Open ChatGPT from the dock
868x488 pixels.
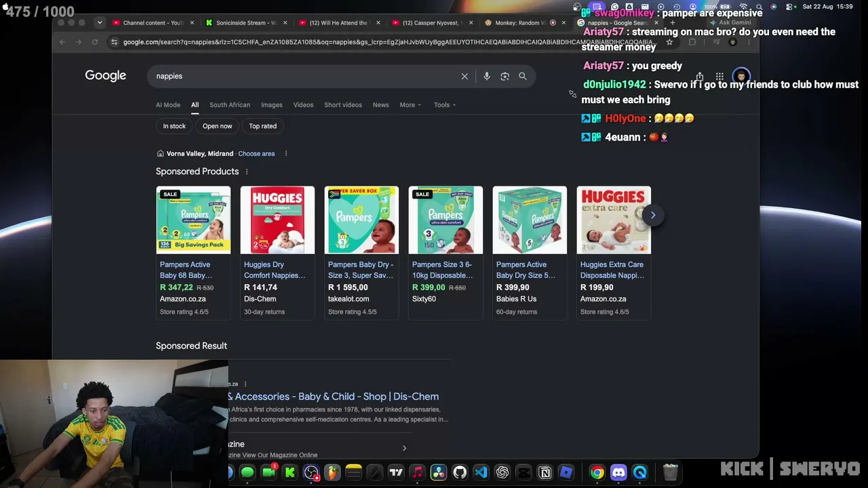[x=502, y=472]
